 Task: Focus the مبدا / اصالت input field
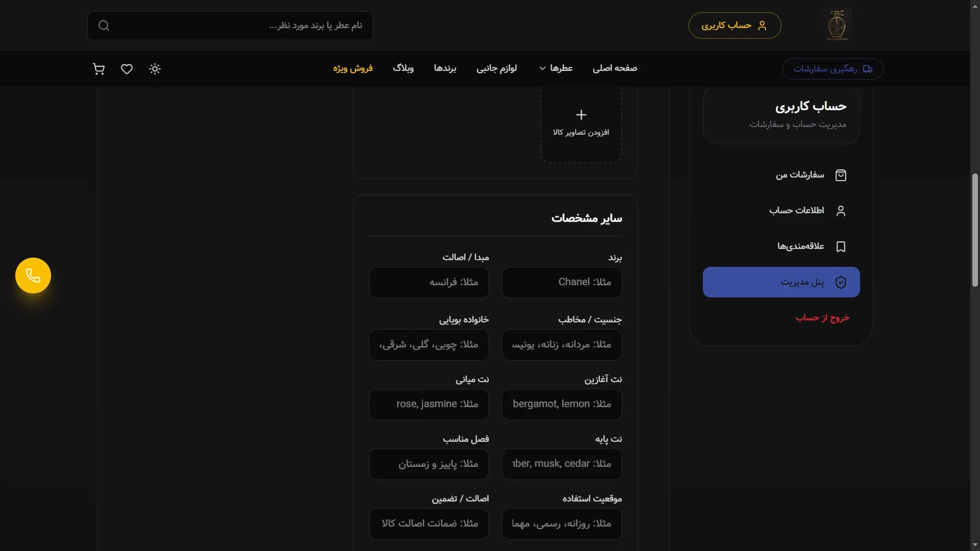[x=429, y=283]
